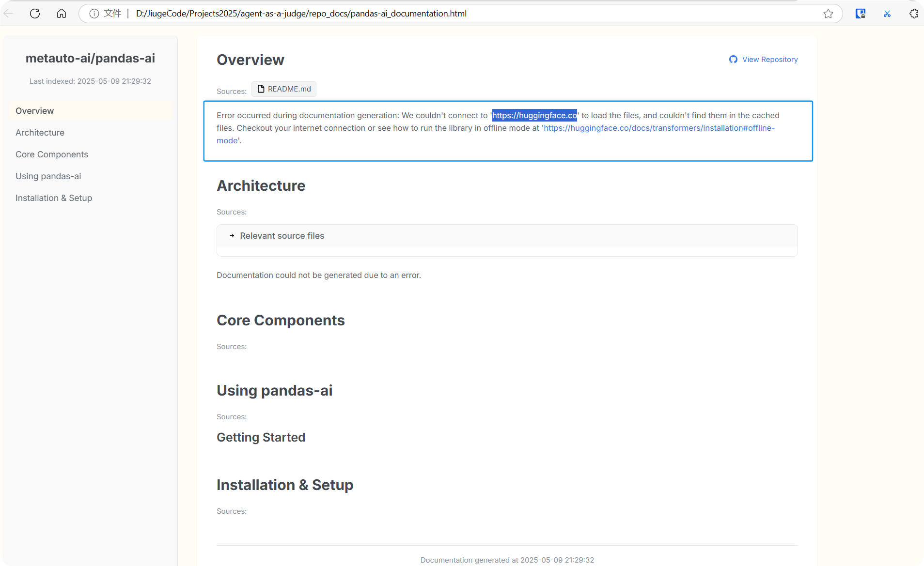Go to browser home page icon
The height and width of the screenshot is (566, 924).
tap(62, 13)
